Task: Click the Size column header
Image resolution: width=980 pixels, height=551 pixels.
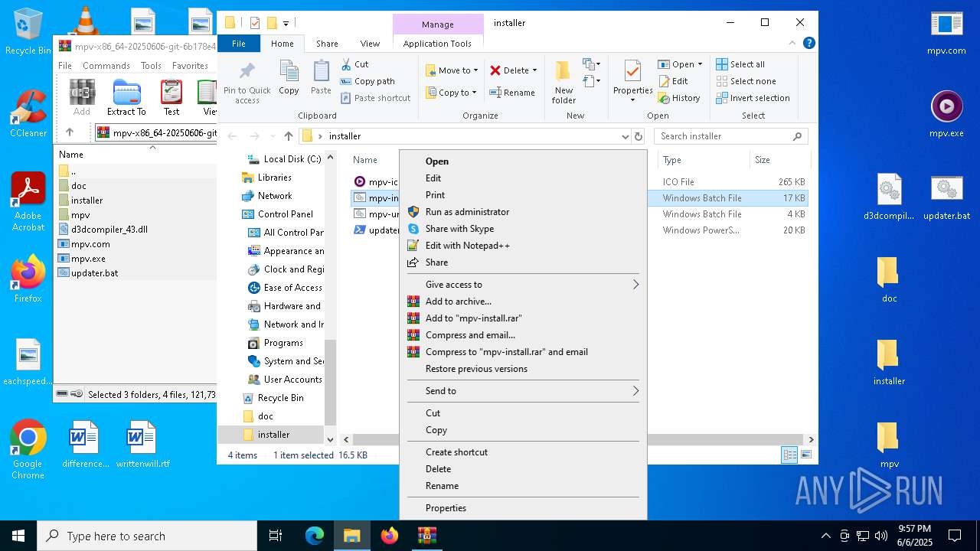Action: pos(779,160)
